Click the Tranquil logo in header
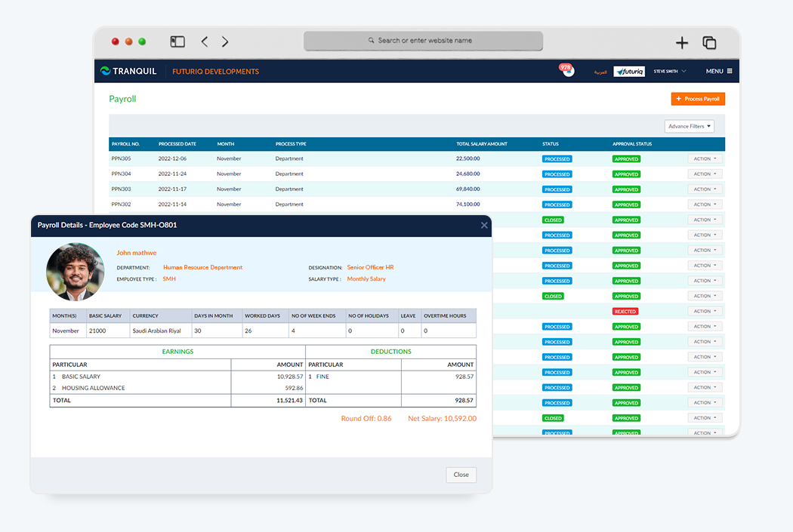The image size is (793, 532). pos(128,71)
